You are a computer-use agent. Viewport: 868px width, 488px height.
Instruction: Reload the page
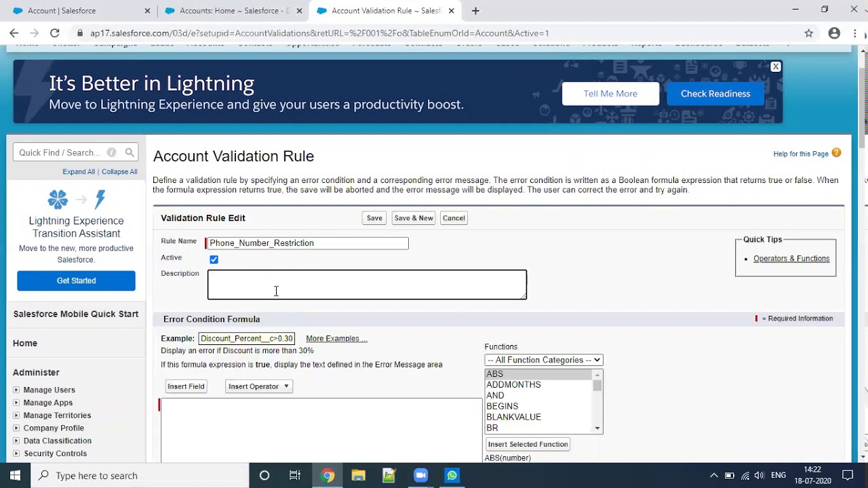coord(54,33)
